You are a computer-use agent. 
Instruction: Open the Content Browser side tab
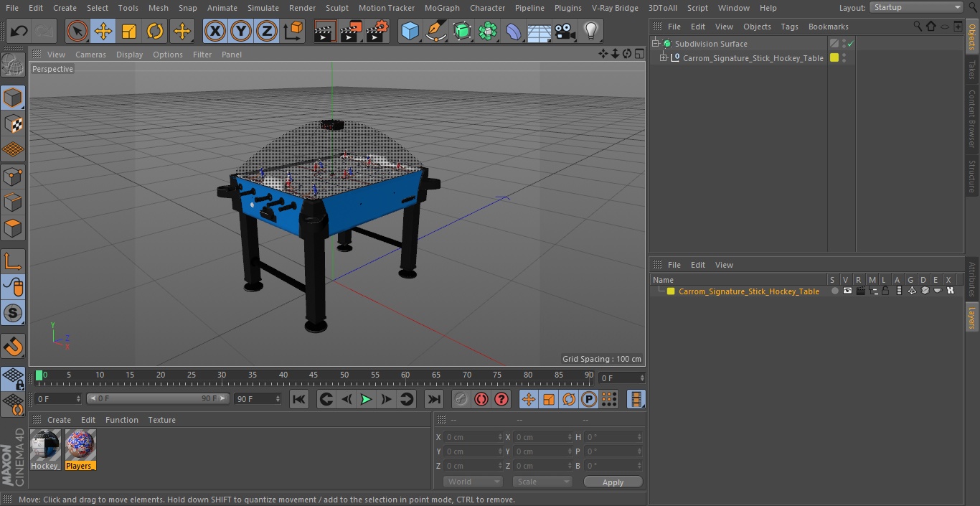pyautogui.click(x=972, y=118)
